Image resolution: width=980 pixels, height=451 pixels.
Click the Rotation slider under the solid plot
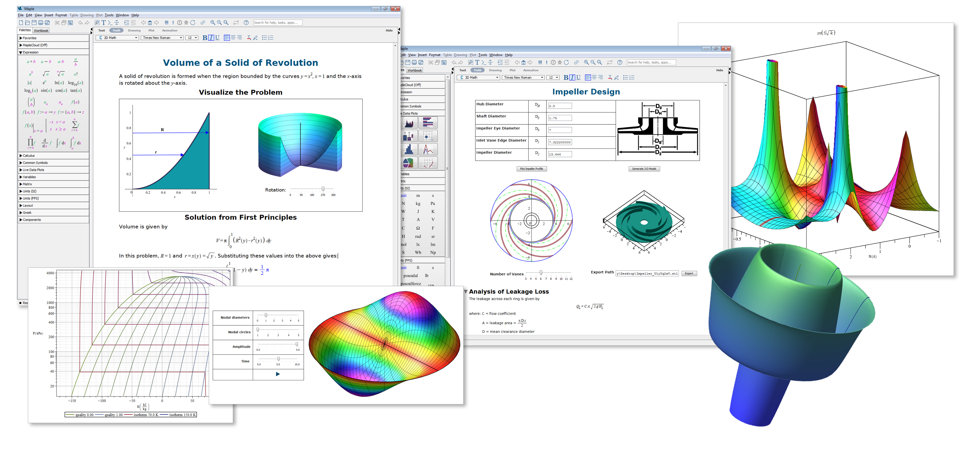(x=323, y=189)
